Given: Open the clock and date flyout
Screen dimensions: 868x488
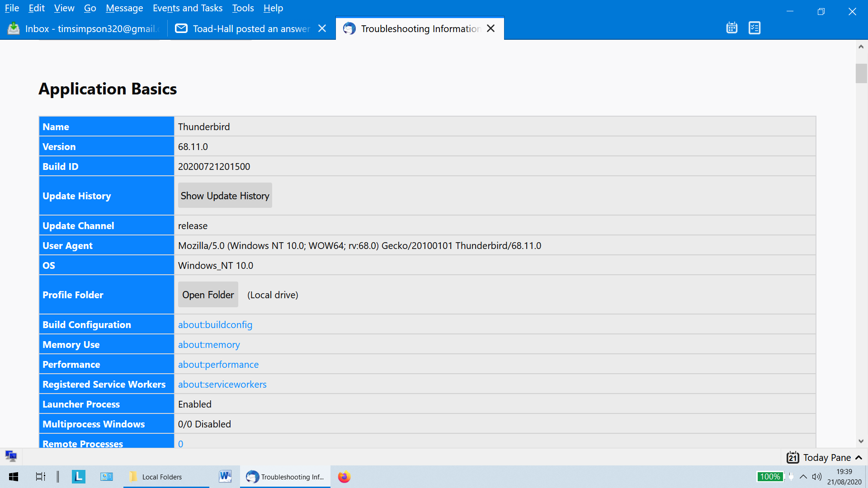Looking at the screenshot, I should click(844, 477).
